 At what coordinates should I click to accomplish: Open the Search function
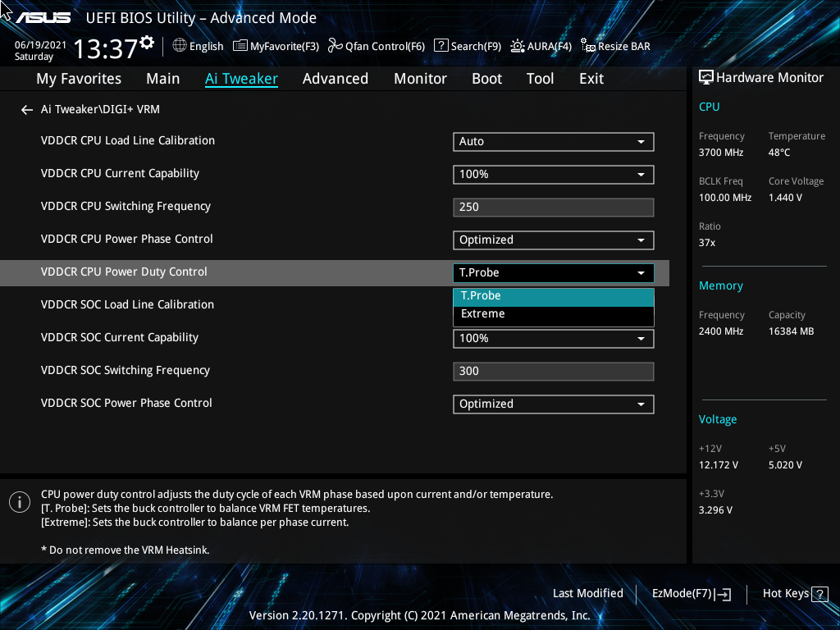tap(467, 46)
